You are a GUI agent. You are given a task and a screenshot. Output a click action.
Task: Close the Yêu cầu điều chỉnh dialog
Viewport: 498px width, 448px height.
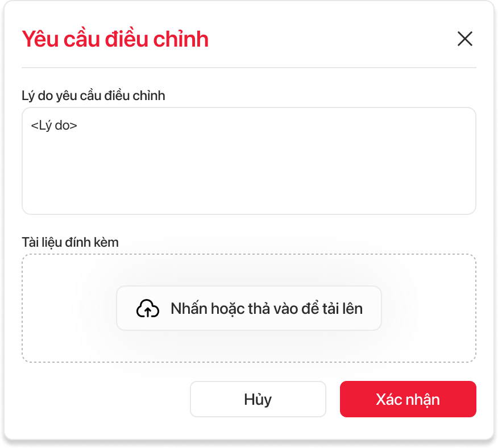click(x=464, y=39)
